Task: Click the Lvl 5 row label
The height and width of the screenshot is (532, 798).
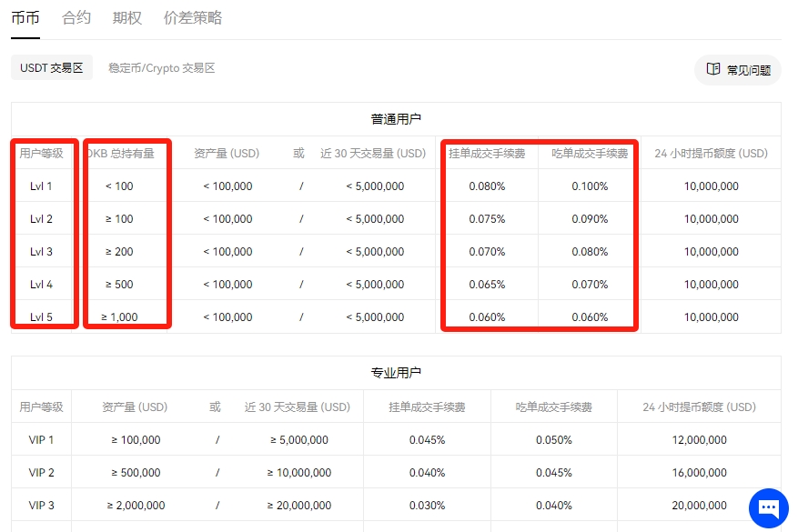Action: click(41, 316)
